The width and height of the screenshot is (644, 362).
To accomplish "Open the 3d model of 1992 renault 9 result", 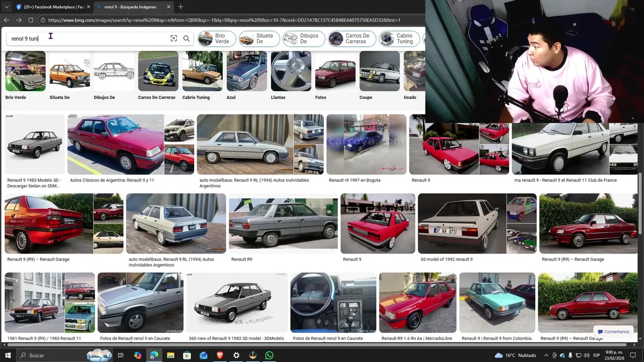I will coord(461,224).
